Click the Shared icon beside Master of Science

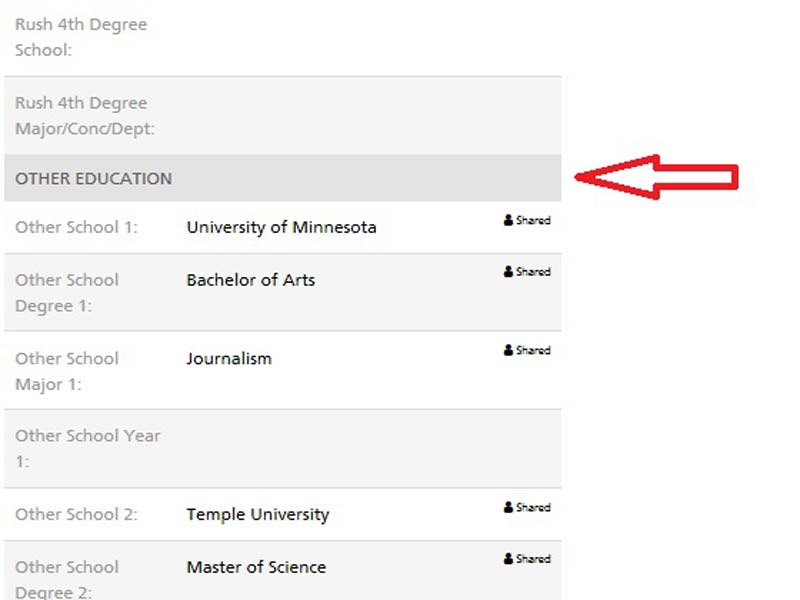[527, 559]
